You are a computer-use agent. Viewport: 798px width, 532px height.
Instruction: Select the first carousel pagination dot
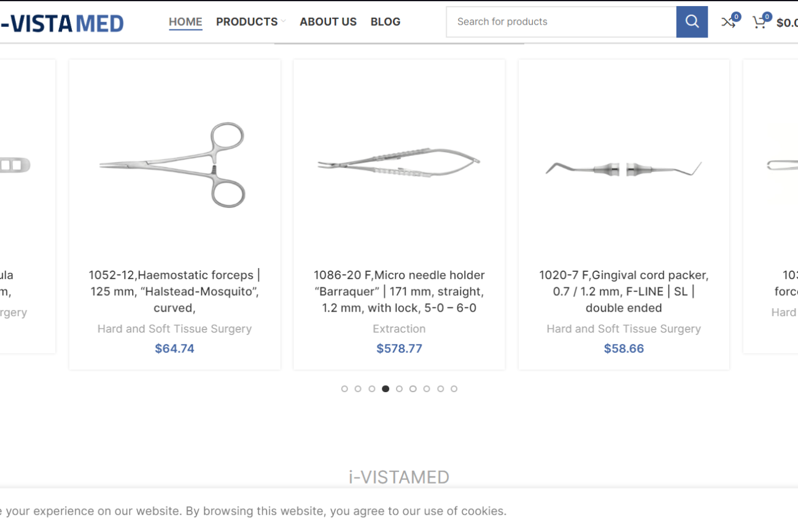coord(344,389)
